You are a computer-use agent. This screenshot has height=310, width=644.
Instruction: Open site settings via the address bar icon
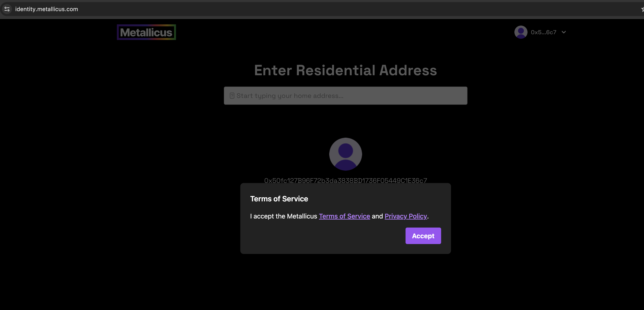pyautogui.click(x=7, y=9)
